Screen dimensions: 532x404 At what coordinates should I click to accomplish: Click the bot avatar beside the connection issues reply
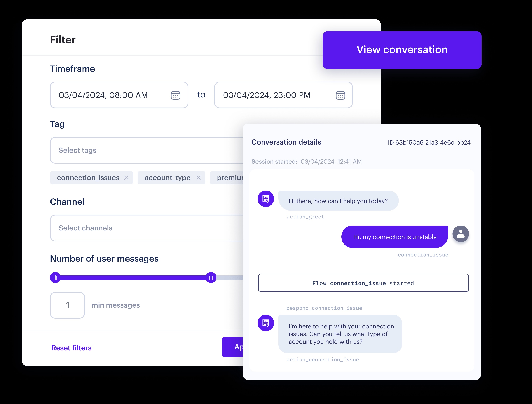point(266,323)
